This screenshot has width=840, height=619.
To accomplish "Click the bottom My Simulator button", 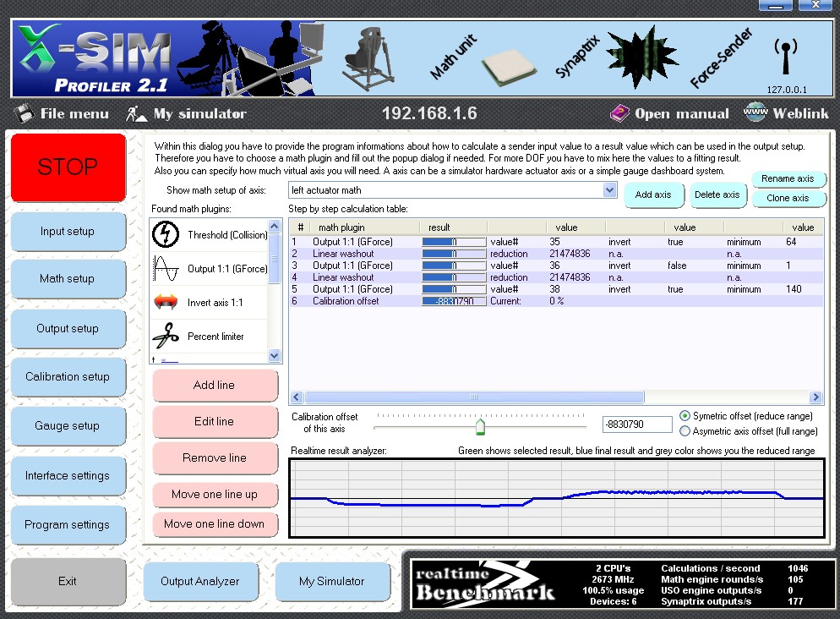I will (x=332, y=582).
